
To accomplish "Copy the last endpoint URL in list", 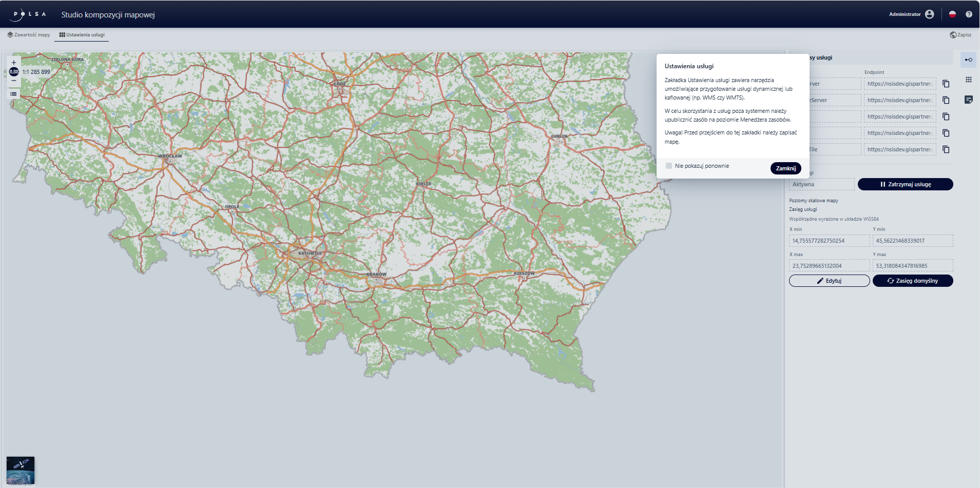I will click(946, 149).
